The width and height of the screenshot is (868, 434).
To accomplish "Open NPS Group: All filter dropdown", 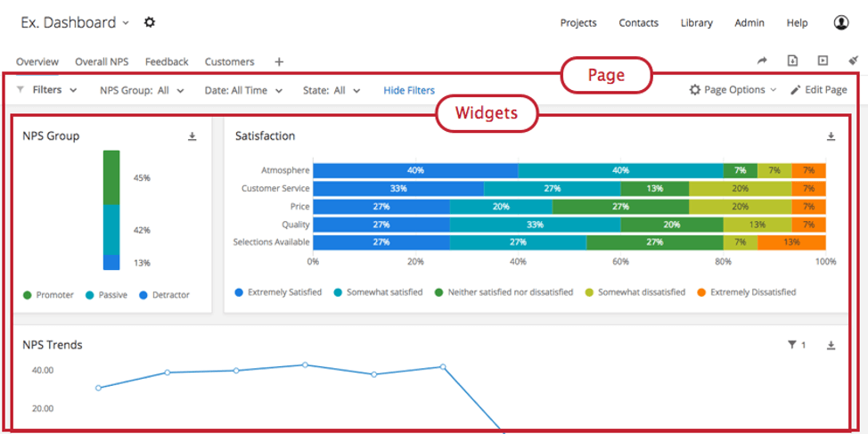I will [143, 90].
